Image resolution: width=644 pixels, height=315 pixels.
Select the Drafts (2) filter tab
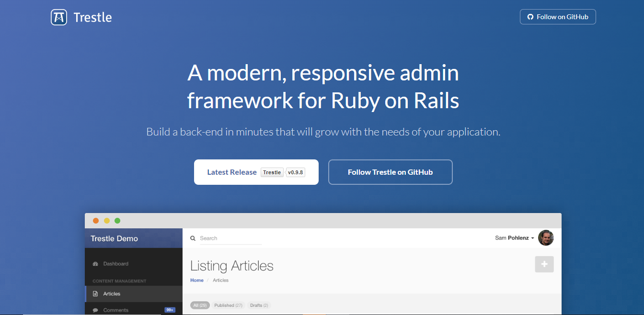click(x=259, y=305)
